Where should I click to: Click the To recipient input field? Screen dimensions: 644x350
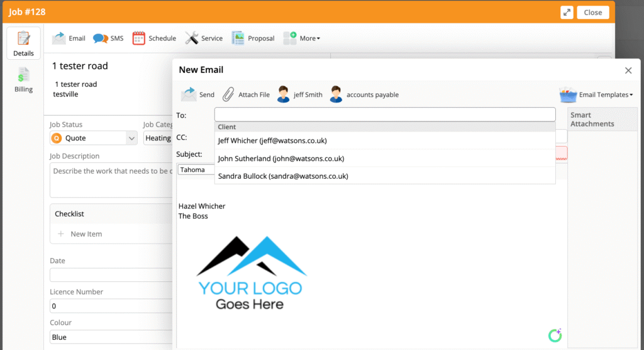click(x=385, y=115)
